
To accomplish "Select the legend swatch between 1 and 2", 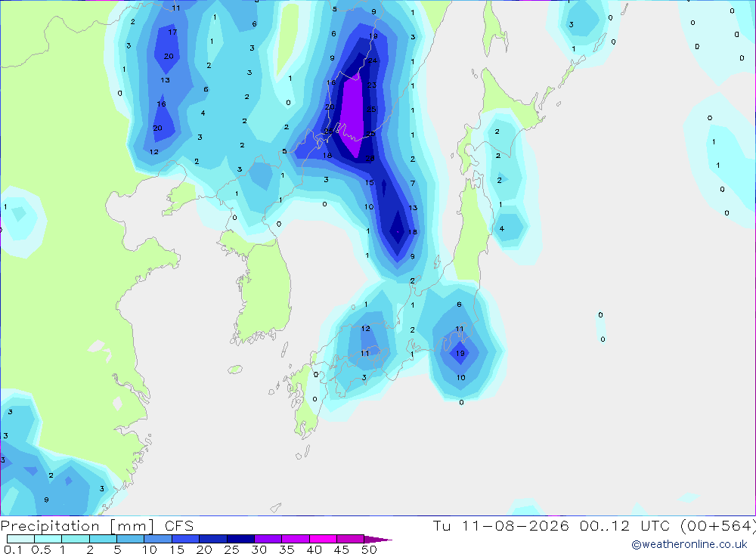I will 75,539.
